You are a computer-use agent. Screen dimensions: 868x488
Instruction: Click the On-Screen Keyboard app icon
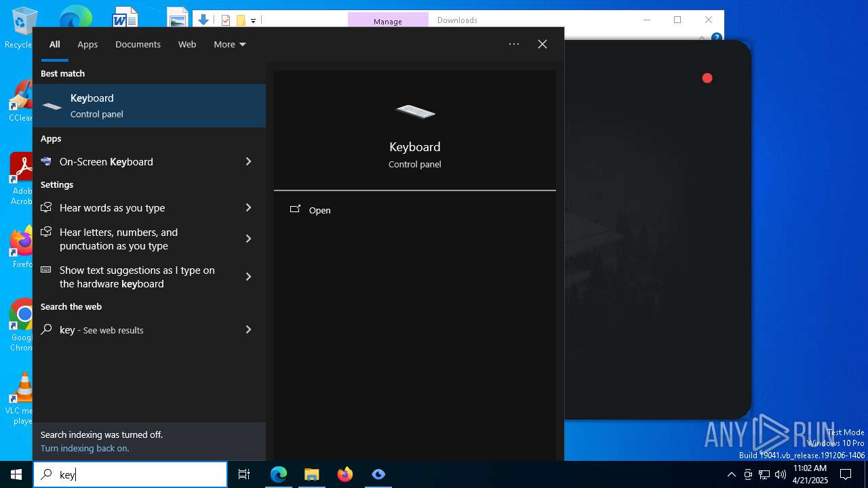point(46,161)
